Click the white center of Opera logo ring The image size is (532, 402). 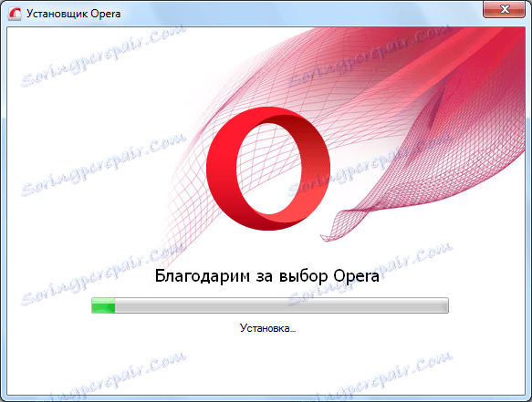coord(269,169)
